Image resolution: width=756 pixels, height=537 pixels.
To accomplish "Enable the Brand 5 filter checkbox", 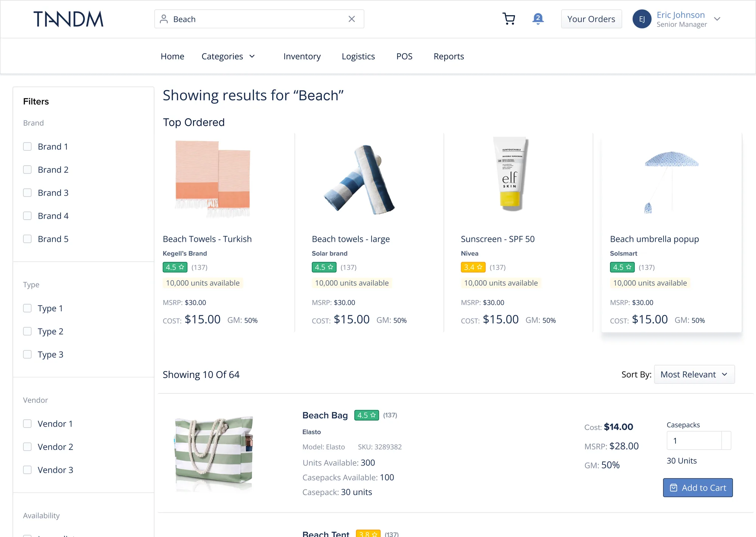I will 27,239.
